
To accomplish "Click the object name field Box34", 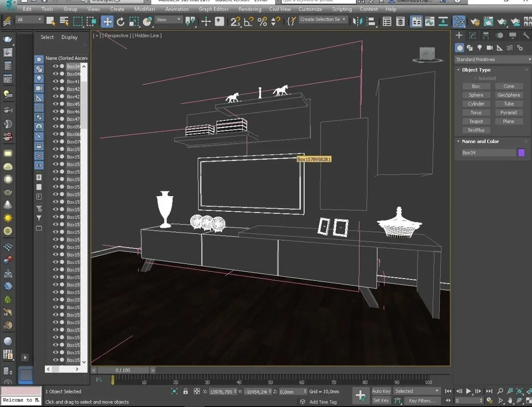I will tap(489, 153).
